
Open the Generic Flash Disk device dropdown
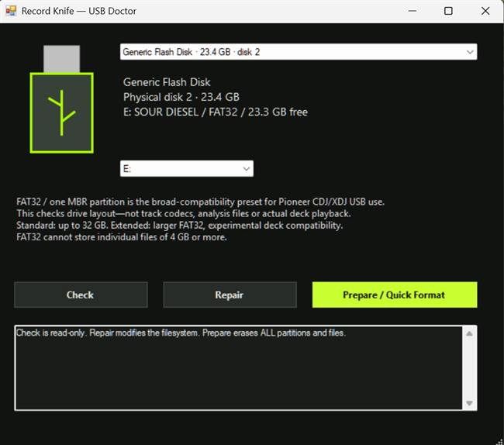coord(299,52)
